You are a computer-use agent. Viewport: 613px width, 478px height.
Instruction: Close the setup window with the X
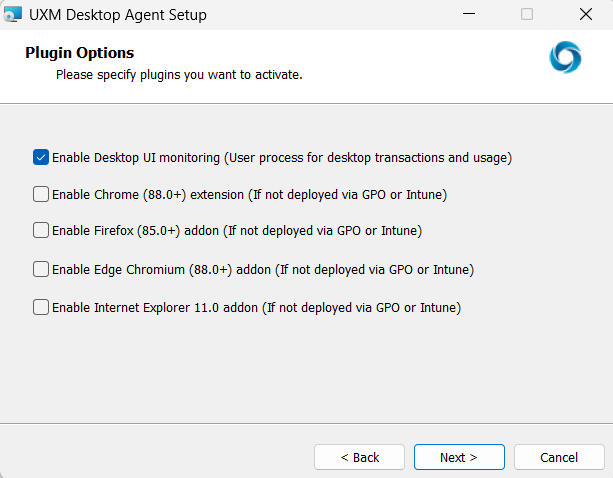pos(585,14)
